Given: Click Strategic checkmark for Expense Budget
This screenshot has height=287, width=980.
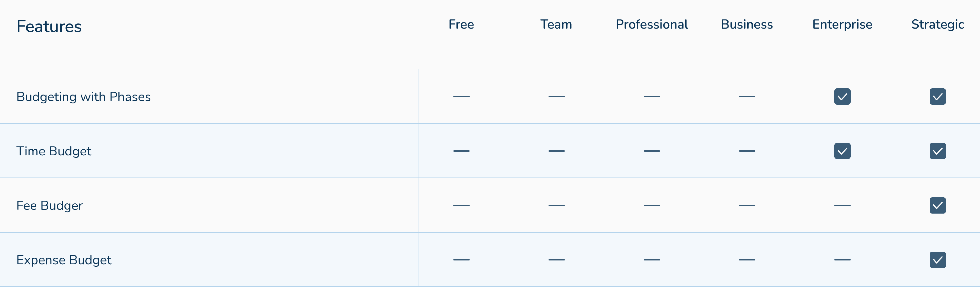Looking at the screenshot, I should tap(937, 260).
